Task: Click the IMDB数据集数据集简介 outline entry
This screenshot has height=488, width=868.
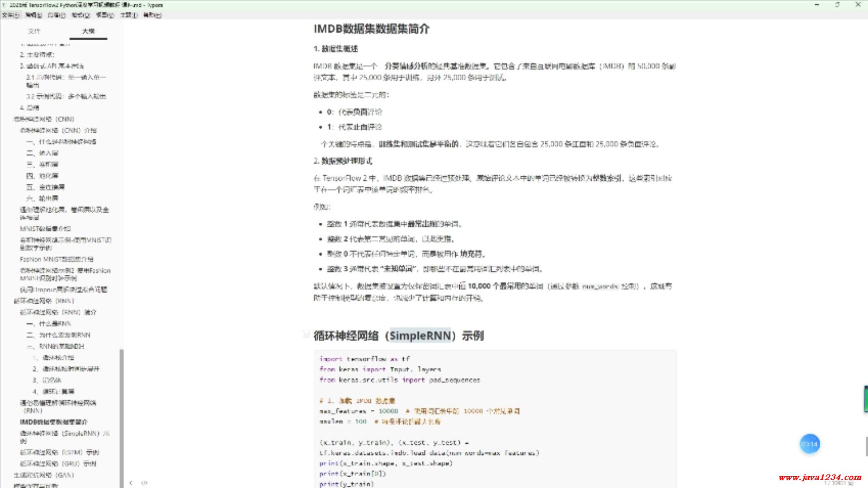Action: (53, 422)
